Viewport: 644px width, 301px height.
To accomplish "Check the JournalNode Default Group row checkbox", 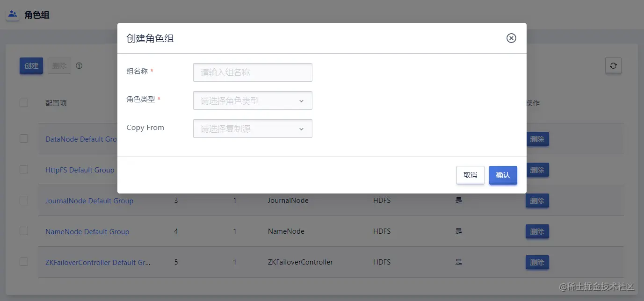I will click(x=24, y=201).
